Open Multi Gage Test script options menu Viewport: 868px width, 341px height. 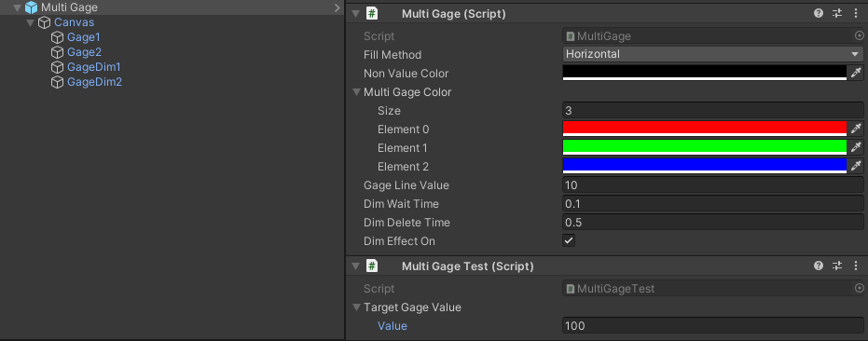click(855, 266)
